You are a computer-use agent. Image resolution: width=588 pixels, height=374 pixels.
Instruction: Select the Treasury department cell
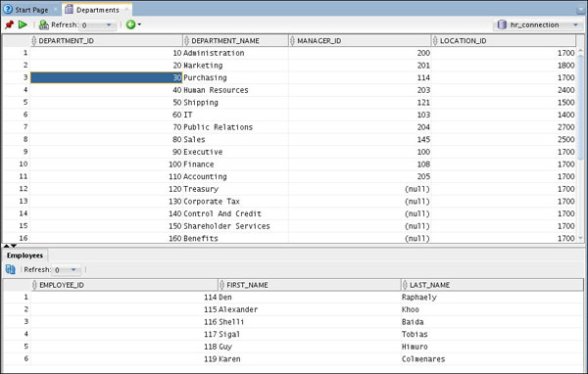(235, 189)
